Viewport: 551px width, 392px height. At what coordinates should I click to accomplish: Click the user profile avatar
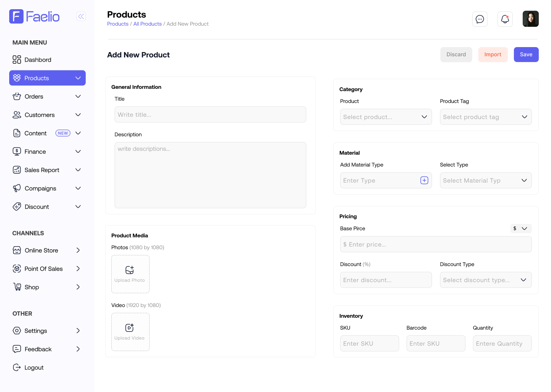pos(530,19)
